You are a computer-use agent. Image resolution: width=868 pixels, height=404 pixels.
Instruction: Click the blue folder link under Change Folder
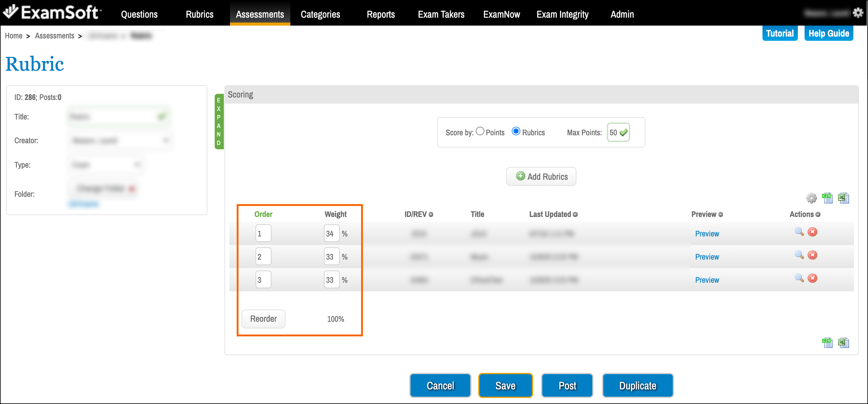[84, 204]
